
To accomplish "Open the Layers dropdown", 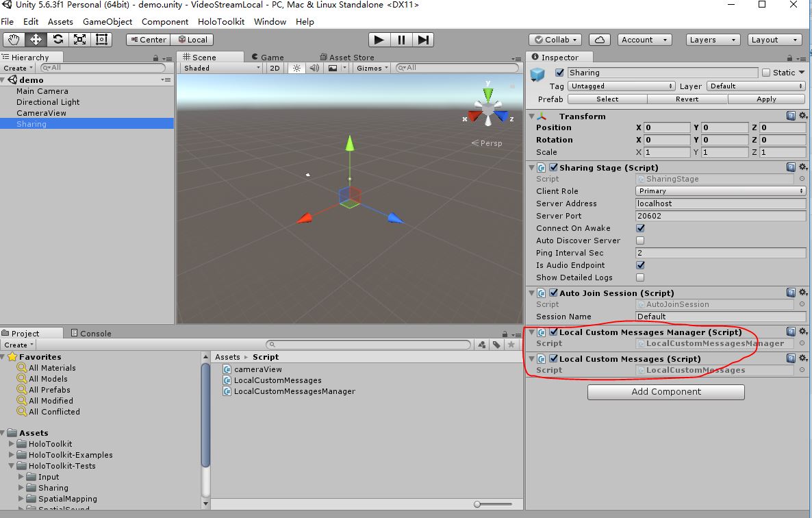I will pyautogui.click(x=712, y=40).
